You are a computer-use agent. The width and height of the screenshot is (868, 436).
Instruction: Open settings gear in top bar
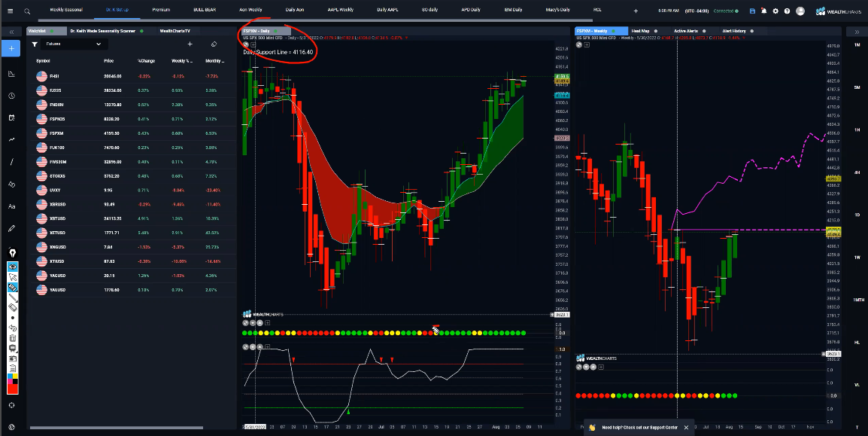pyautogui.click(x=775, y=11)
